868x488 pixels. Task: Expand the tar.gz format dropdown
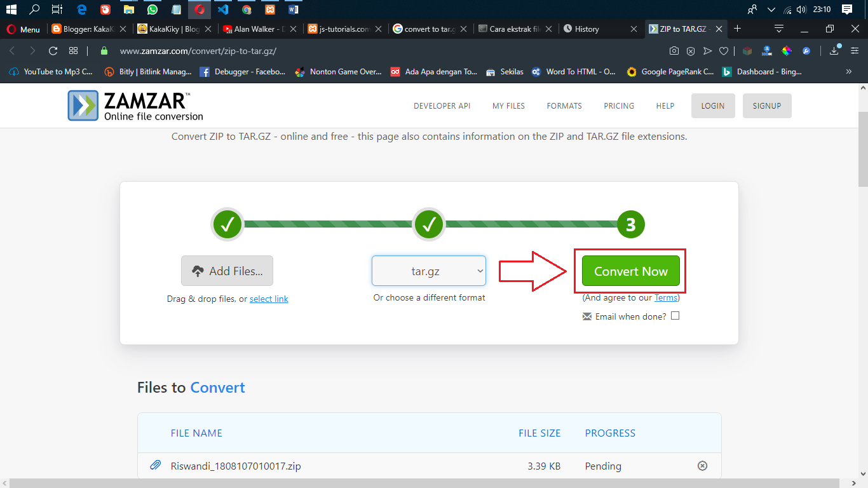[429, 271]
